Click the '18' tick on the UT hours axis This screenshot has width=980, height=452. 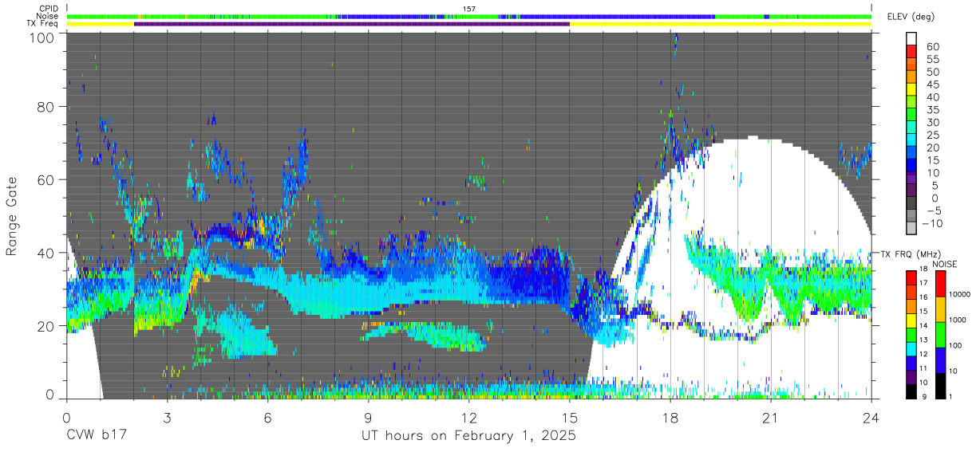pyautogui.click(x=670, y=417)
